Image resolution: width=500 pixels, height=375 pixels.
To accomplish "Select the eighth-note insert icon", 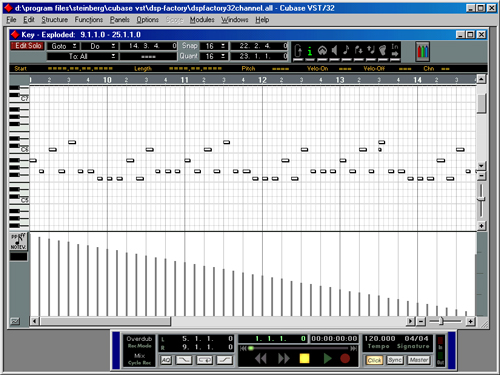I will (346, 51).
